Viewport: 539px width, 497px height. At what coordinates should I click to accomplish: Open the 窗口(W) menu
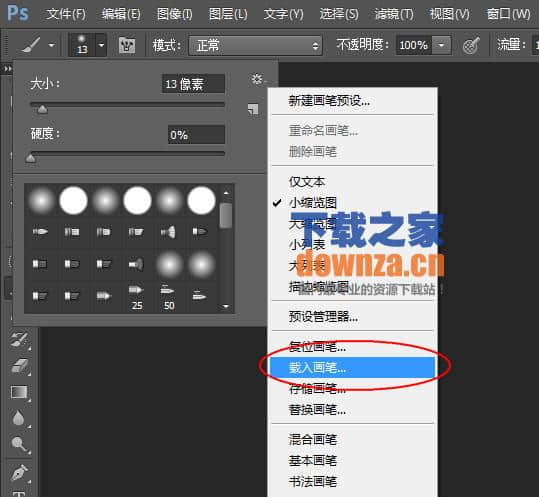coord(508,14)
